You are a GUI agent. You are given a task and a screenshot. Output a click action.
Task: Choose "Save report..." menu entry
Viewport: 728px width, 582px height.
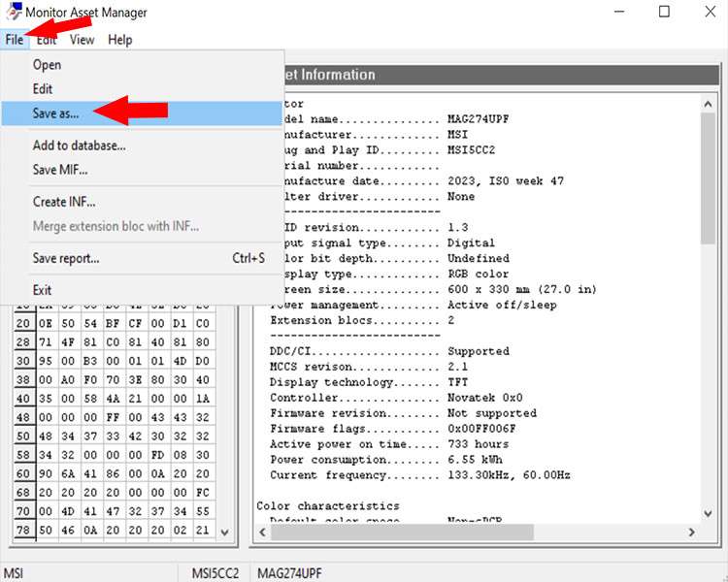click(66, 258)
